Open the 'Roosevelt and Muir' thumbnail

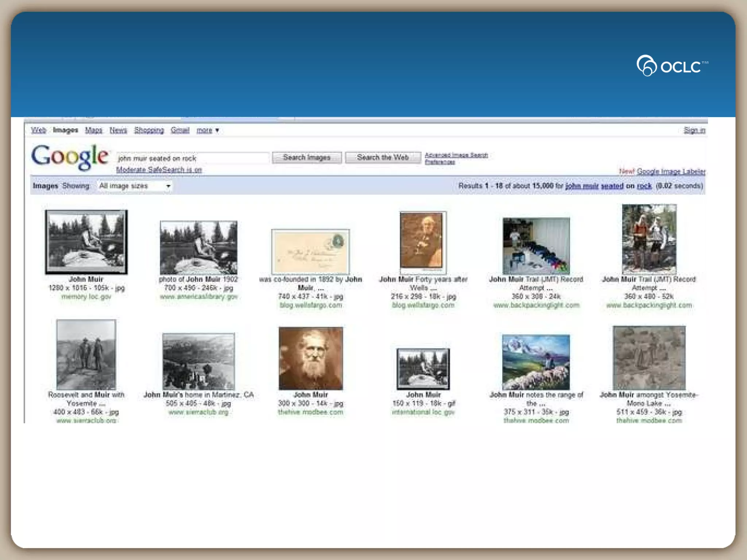coord(86,354)
